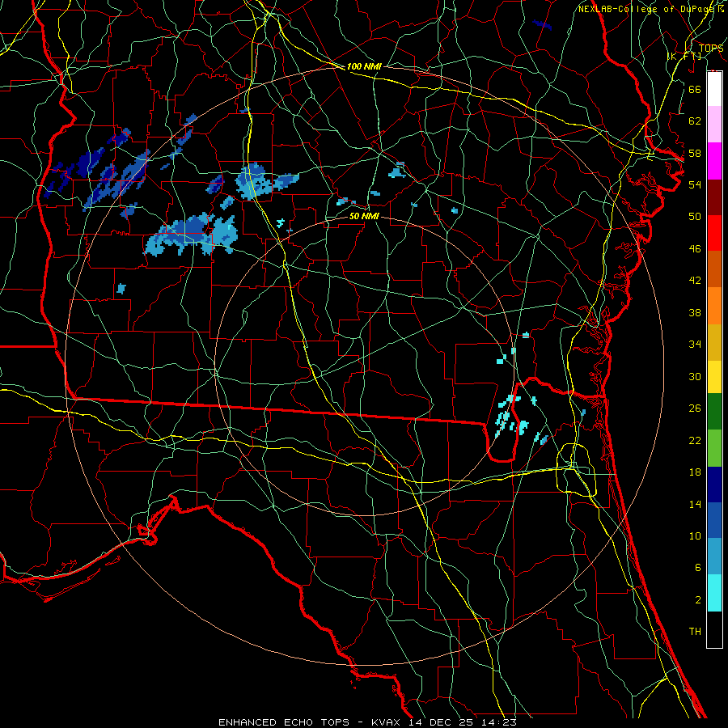The width and height of the screenshot is (728, 728).
Task: Click the legend value '42'
Action: tap(695, 281)
